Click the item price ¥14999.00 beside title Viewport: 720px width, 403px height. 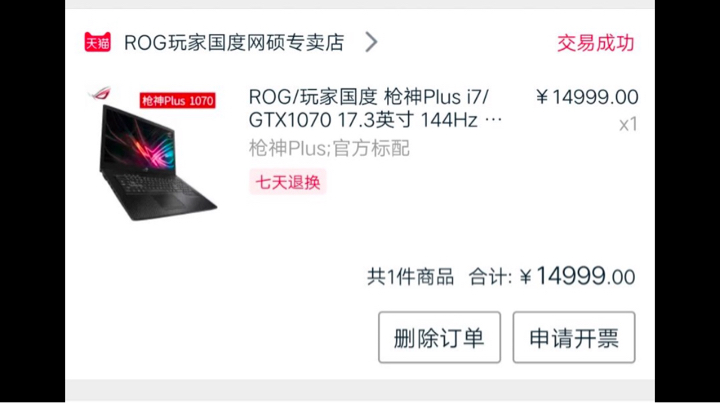(587, 97)
